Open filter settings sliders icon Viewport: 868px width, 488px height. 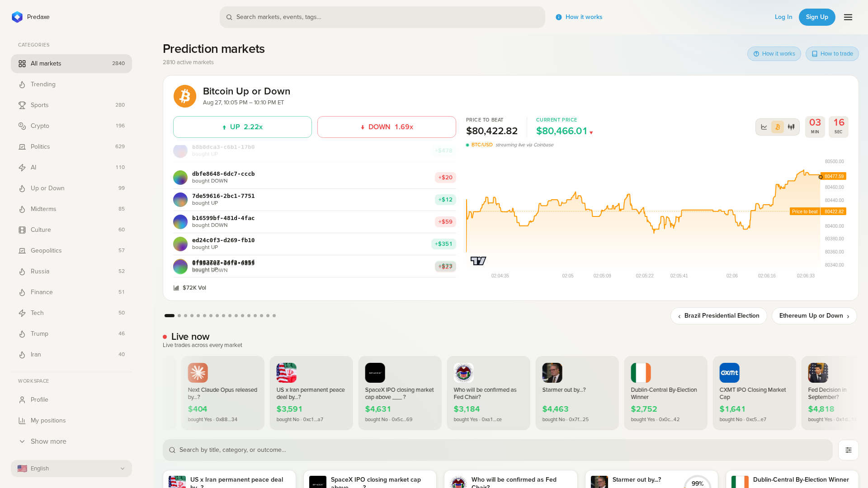coord(849,450)
